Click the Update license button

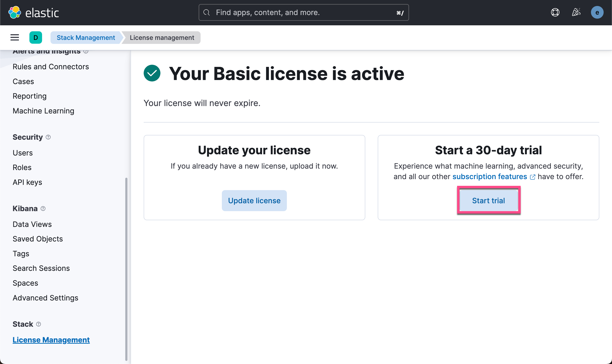point(254,201)
